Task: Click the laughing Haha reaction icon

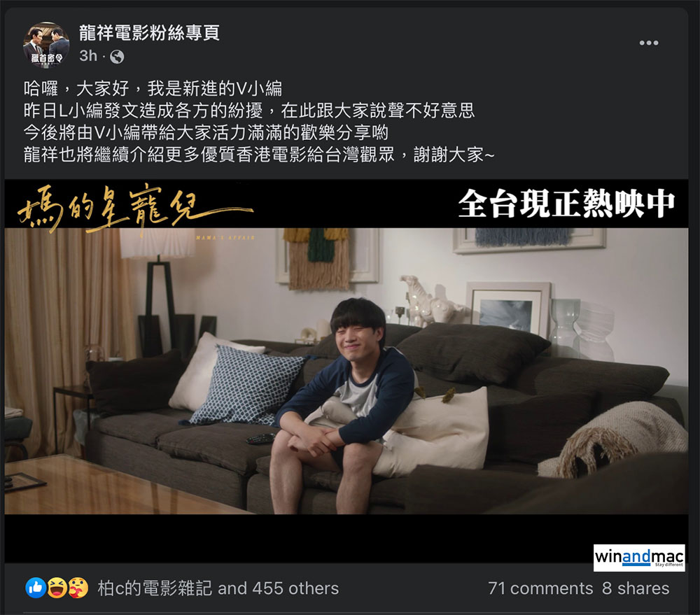Action: [x=57, y=588]
